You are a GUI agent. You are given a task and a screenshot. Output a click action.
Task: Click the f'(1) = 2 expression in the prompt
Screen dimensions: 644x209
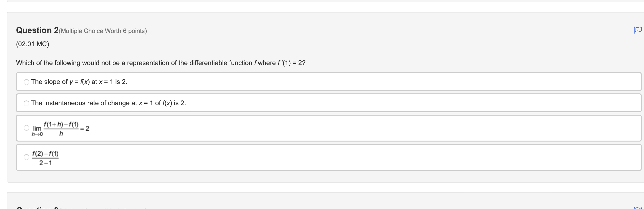[x=291, y=63]
